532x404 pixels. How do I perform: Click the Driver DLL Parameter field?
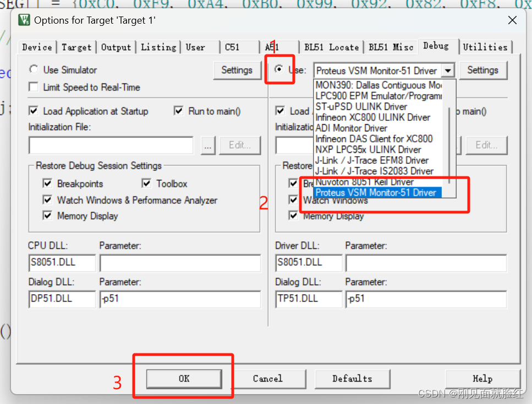point(426,263)
